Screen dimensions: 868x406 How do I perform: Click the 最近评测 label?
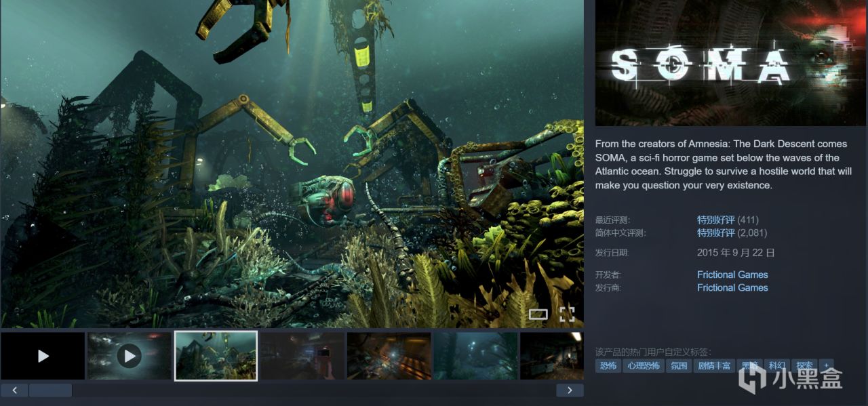tap(612, 220)
